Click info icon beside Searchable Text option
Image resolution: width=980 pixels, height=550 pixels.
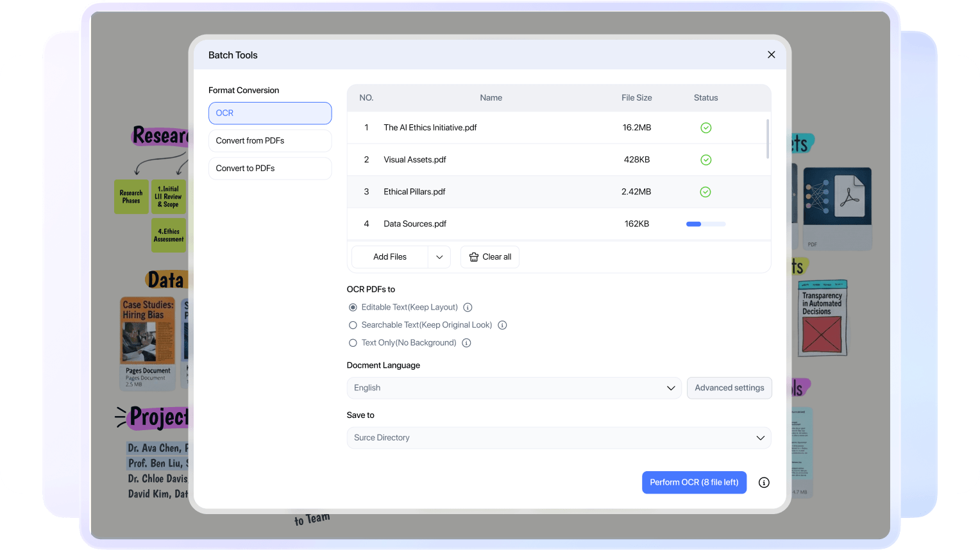pos(502,325)
